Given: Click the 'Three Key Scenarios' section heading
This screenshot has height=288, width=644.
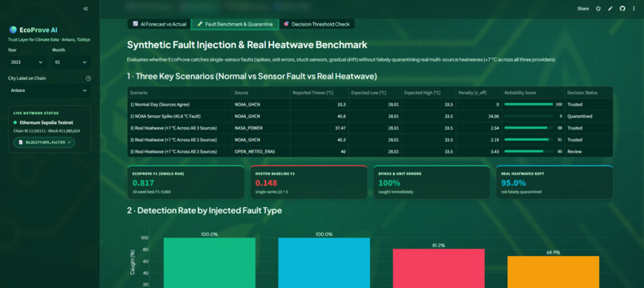Looking at the screenshot, I should tap(252, 77).
